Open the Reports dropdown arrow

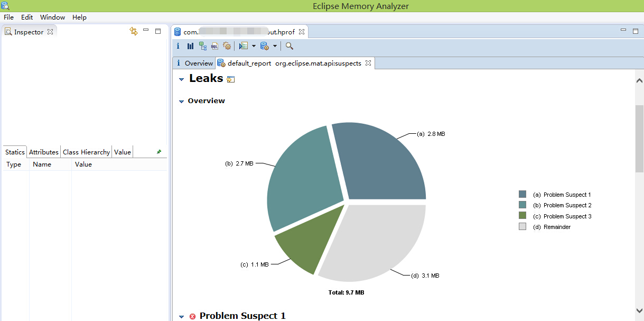[x=254, y=46]
